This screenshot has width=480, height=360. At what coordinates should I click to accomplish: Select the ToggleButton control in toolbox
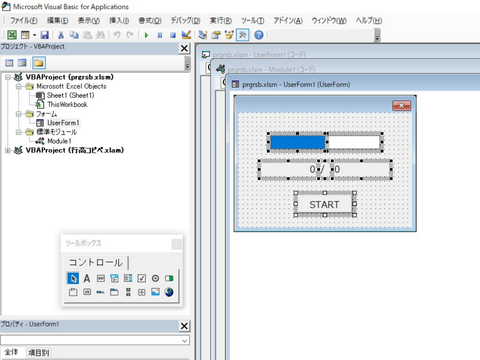click(169, 278)
